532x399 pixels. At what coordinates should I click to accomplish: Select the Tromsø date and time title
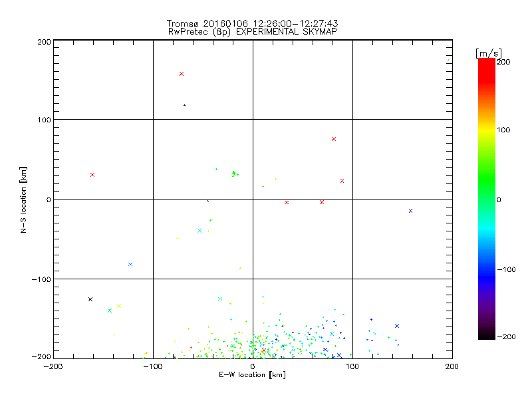pyautogui.click(x=252, y=23)
